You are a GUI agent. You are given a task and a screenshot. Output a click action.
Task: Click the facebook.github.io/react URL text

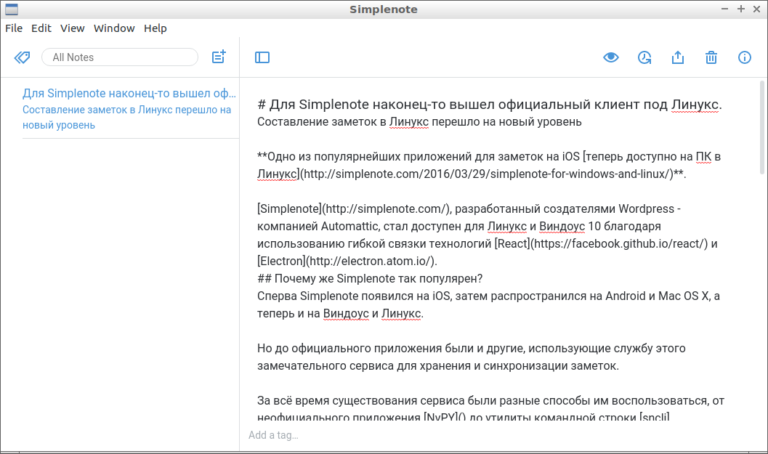(x=619, y=244)
